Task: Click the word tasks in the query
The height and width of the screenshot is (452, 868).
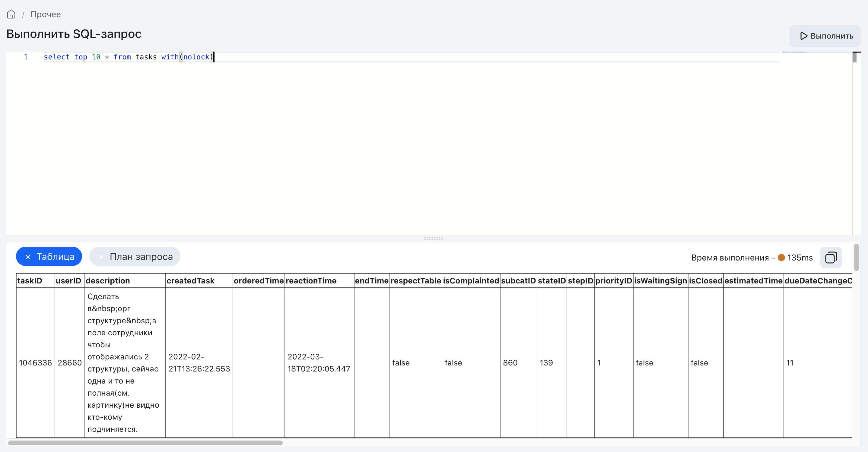Action: [x=146, y=57]
